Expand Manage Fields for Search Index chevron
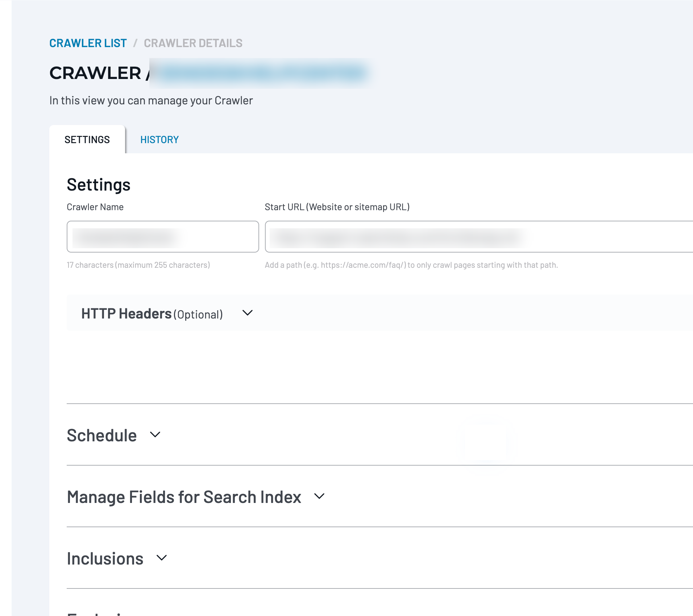 pyautogui.click(x=319, y=496)
